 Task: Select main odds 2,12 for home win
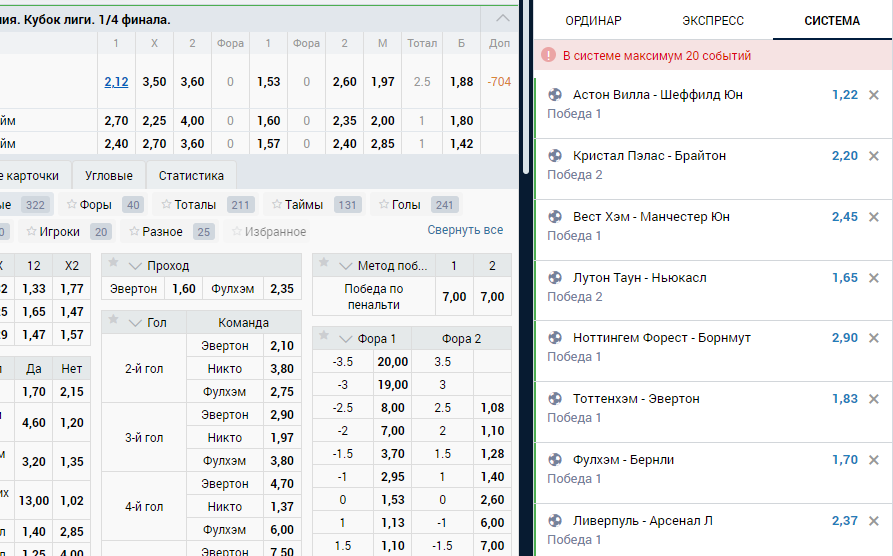tap(116, 81)
